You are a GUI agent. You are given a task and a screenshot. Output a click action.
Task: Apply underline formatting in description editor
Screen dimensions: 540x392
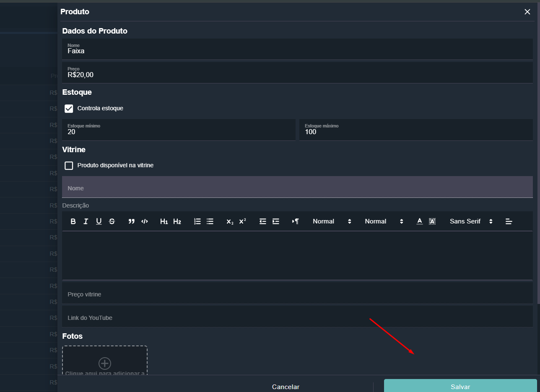point(99,221)
